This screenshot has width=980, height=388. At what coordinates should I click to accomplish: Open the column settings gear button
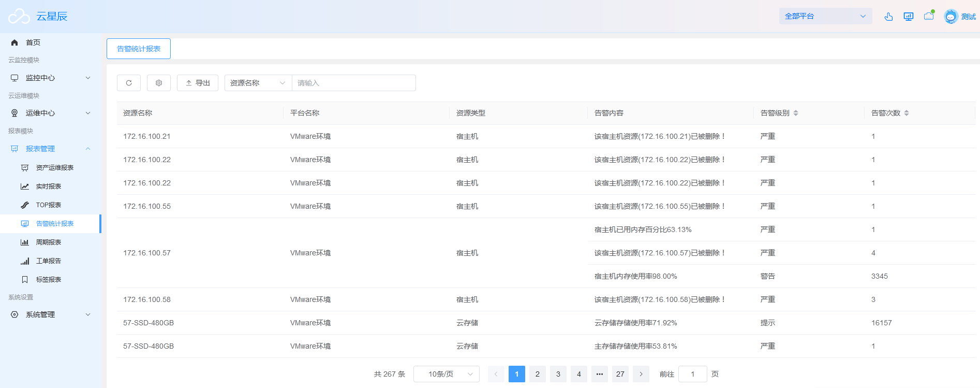coord(159,83)
